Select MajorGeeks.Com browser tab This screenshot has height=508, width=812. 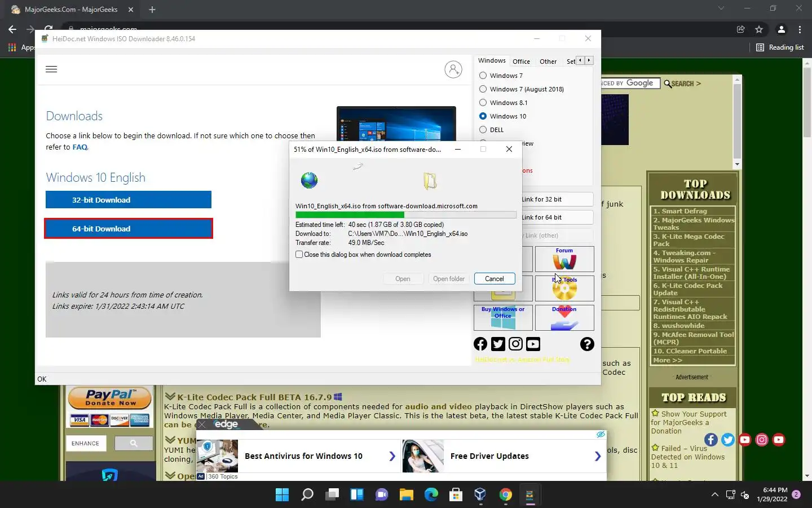[71, 10]
